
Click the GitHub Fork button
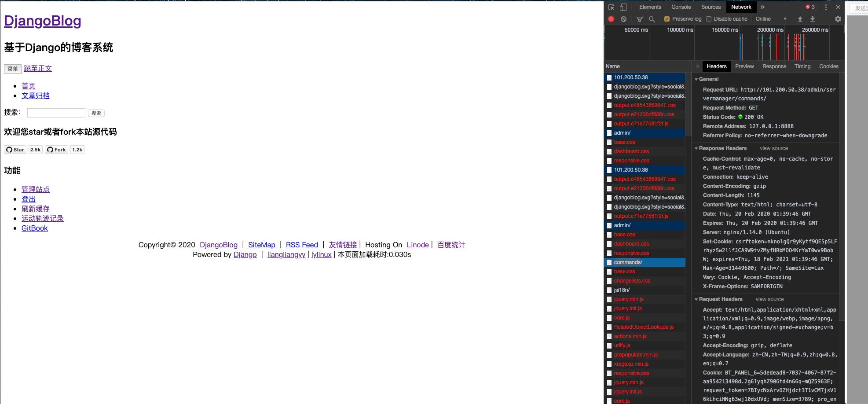[57, 150]
